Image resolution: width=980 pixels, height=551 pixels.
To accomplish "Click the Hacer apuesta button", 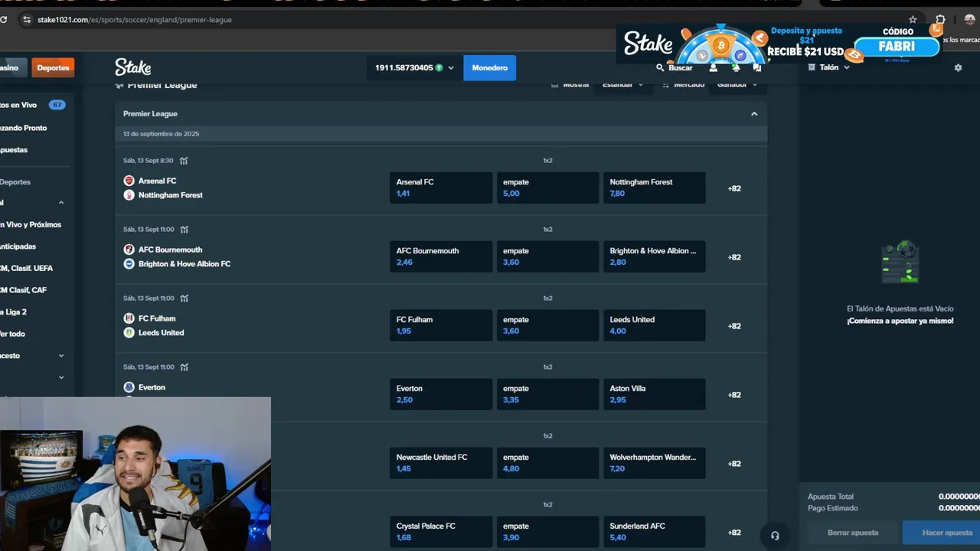I will (x=942, y=533).
